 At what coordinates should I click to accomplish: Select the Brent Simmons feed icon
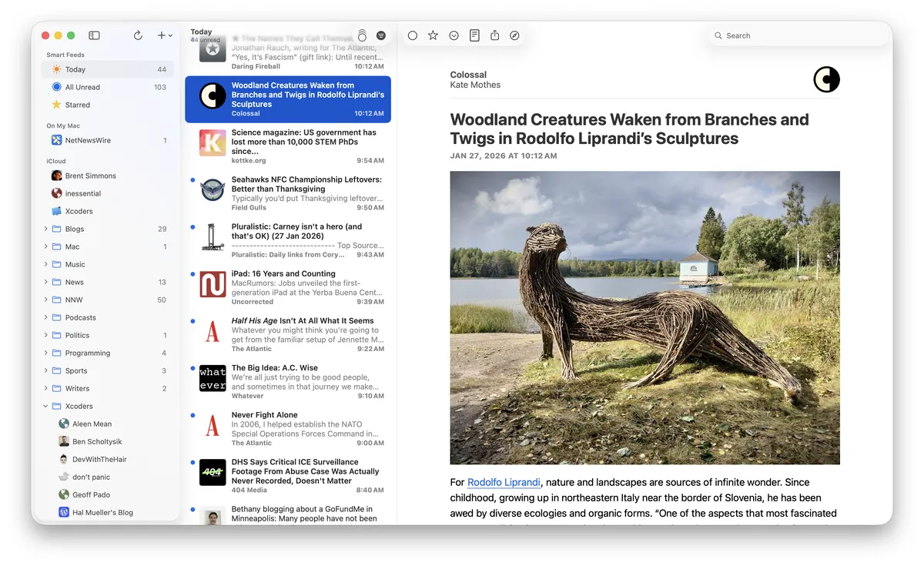(x=56, y=176)
